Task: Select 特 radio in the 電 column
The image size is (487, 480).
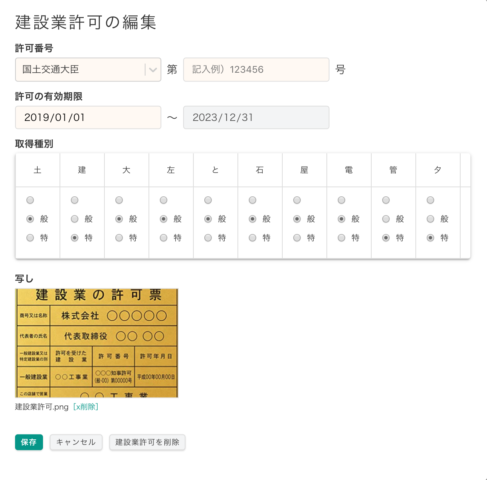Action: point(341,238)
